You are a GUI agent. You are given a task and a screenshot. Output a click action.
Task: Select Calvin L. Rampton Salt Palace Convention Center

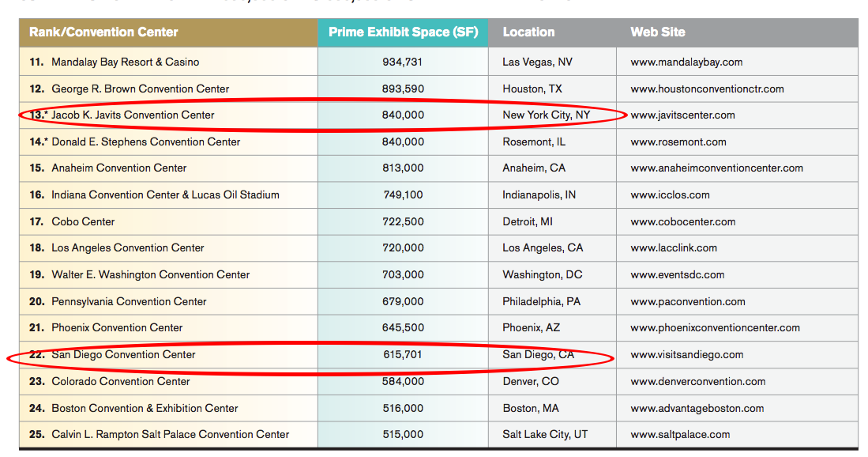[x=170, y=434]
